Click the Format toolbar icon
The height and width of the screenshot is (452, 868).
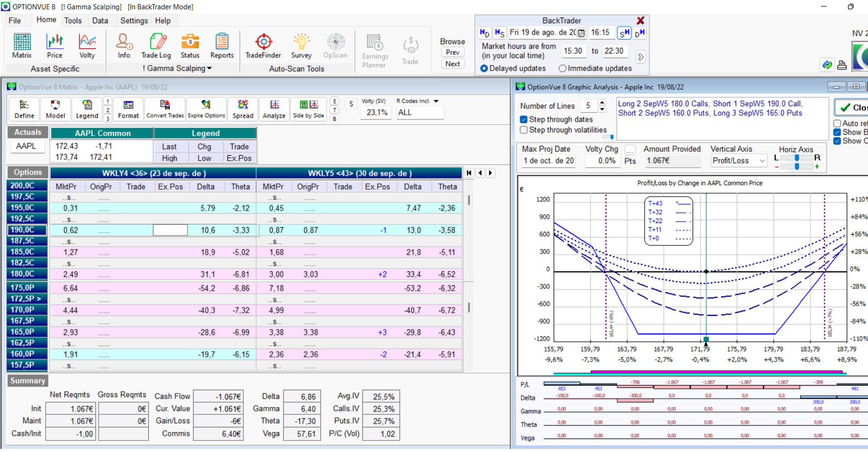[x=128, y=109]
